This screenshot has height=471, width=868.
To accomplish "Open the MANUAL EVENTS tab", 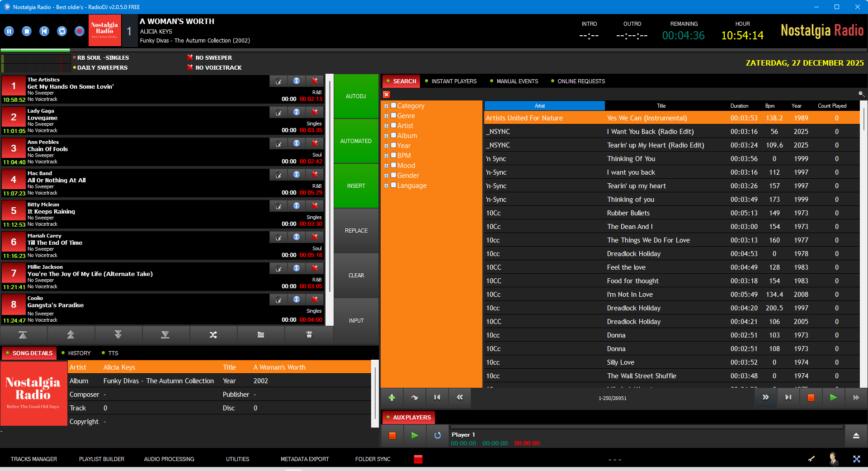I will [517, 81].
